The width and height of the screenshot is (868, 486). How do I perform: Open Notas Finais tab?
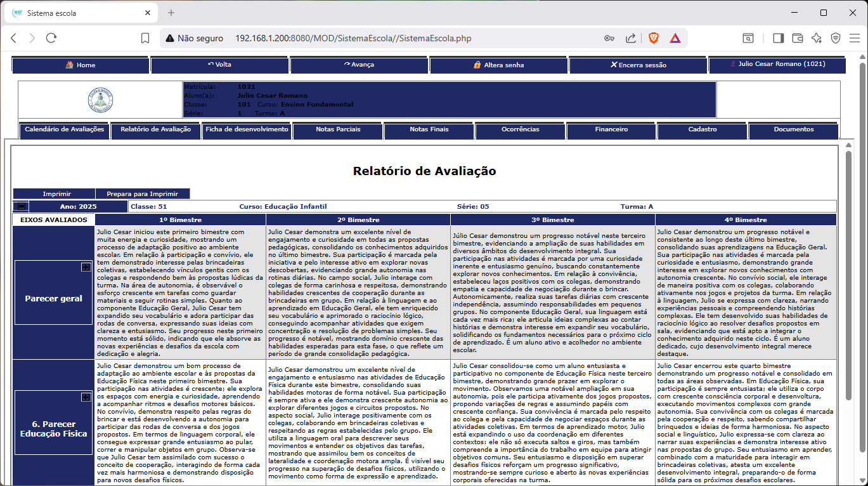click(429, 131)
